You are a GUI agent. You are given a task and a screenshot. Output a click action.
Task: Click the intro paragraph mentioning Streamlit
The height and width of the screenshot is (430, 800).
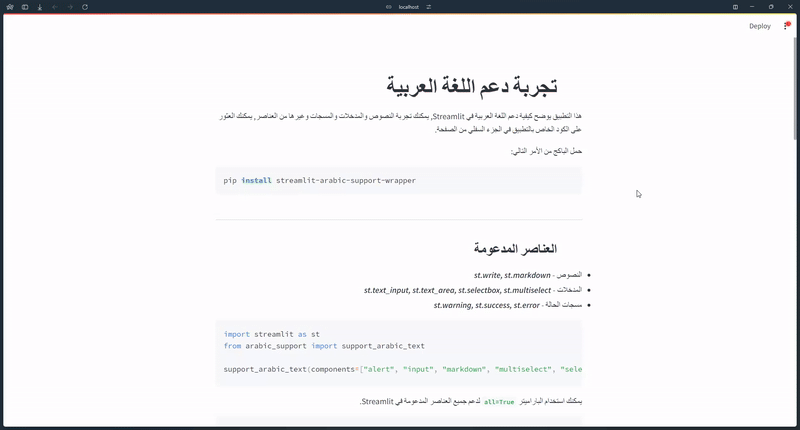click(401, 122)
